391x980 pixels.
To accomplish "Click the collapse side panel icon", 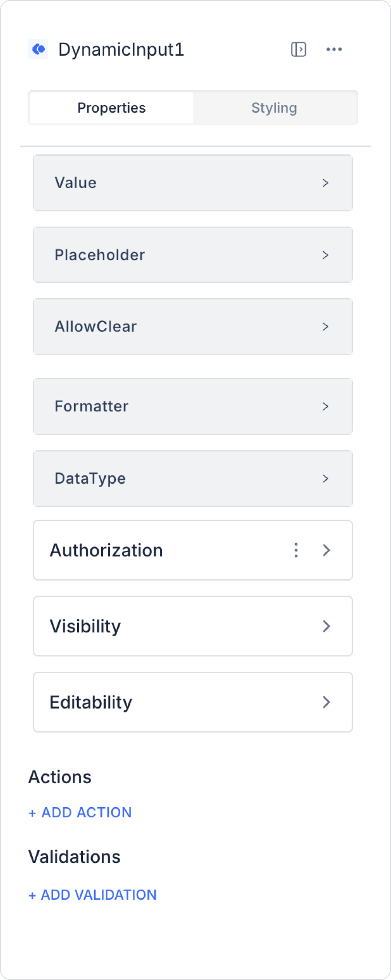I will click(299, 49).
